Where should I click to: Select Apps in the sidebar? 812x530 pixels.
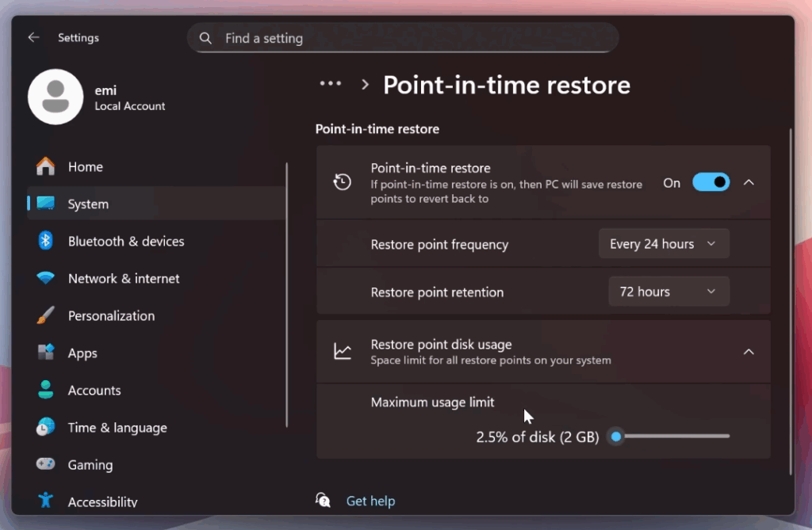point(82,353)
